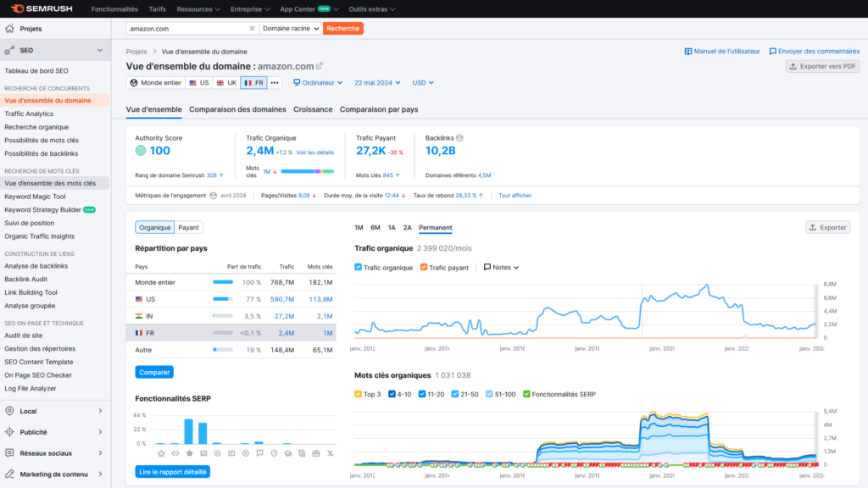Switch to the Croissance tab

[313, 109]
